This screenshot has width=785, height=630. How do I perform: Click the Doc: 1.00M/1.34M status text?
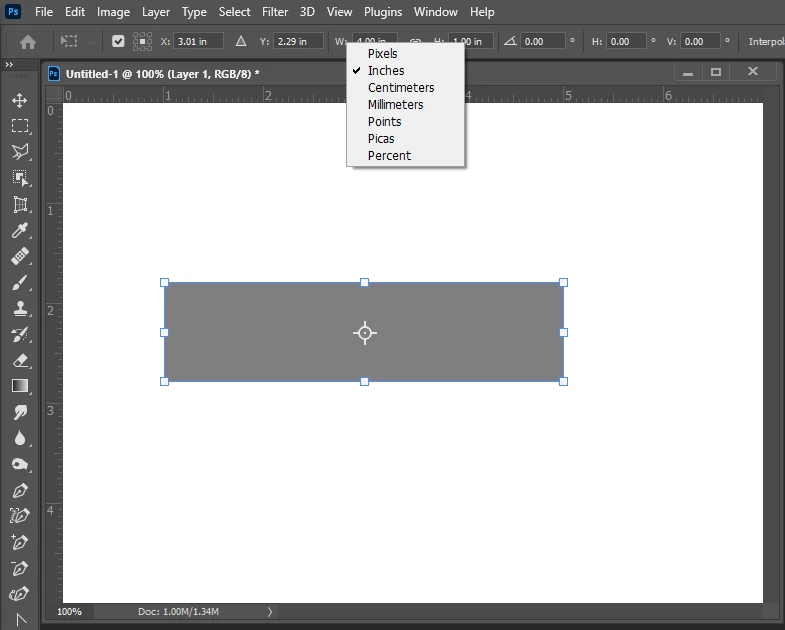[178, 611]
